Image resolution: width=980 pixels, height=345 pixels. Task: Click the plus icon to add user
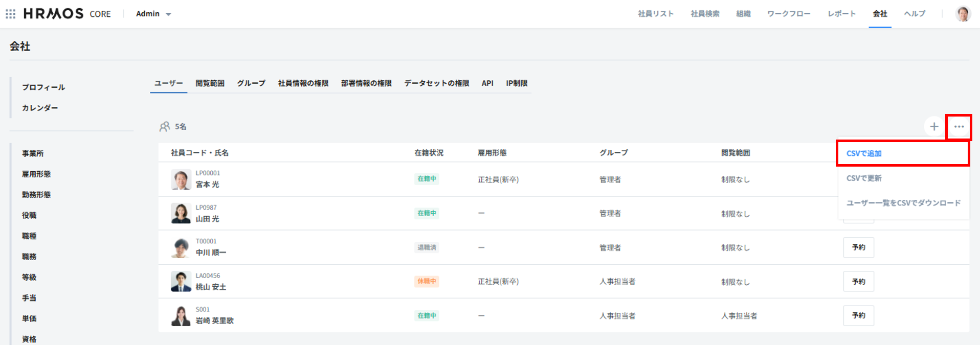934,126
